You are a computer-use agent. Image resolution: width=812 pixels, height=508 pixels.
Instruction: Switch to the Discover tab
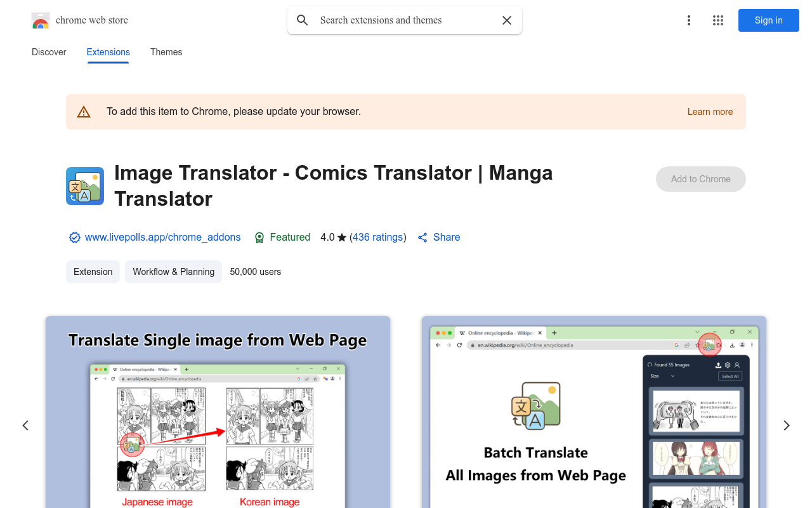pos(49,52)
